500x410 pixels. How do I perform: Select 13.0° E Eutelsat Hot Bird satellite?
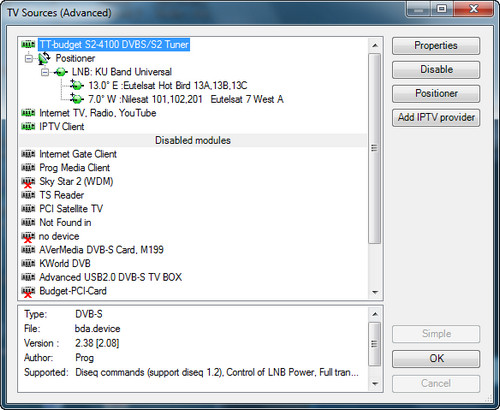pyautogui.click(x=168, y=86)
